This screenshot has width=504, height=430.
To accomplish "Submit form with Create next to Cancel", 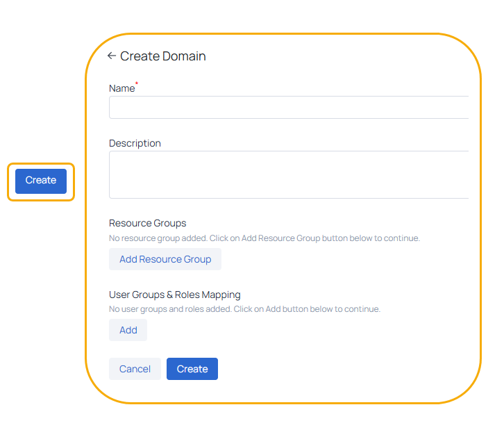I will pos(192,369).
